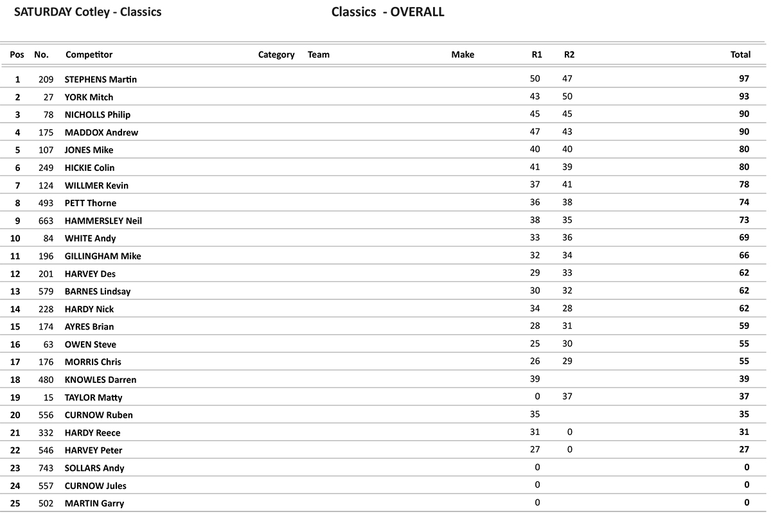
Task: Select the Category column header
Action: (x=276, y=55)
